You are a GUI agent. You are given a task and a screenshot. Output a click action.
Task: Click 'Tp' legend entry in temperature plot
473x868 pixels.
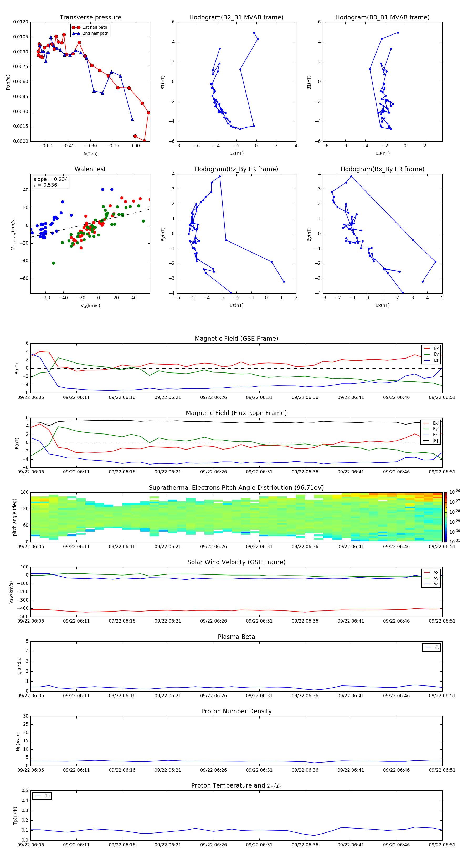(42, 796)
